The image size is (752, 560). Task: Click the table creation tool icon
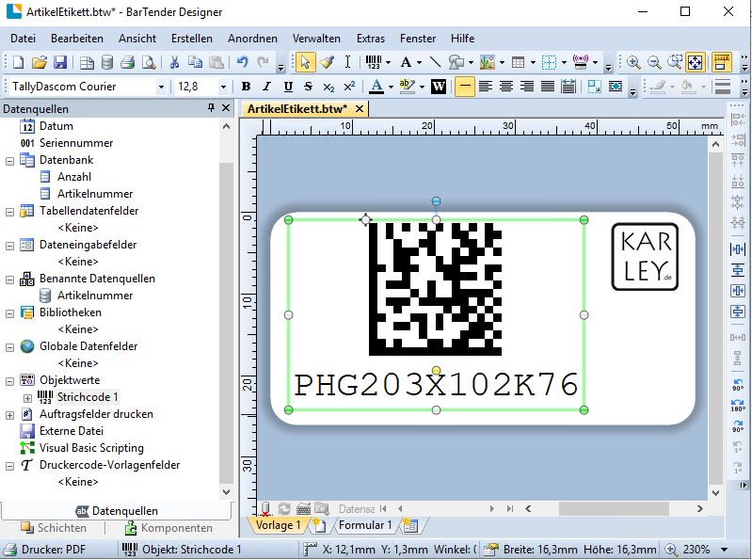(x=518, y=62)
